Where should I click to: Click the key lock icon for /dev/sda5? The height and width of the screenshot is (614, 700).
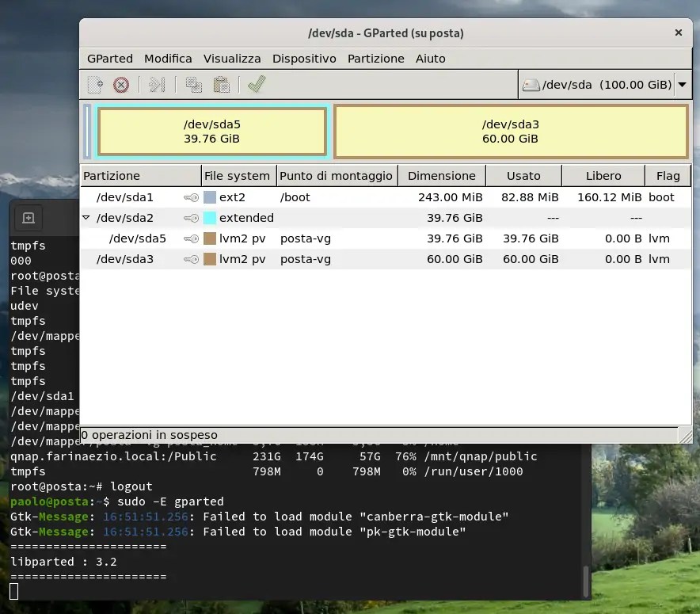click(x=191, y=239)
